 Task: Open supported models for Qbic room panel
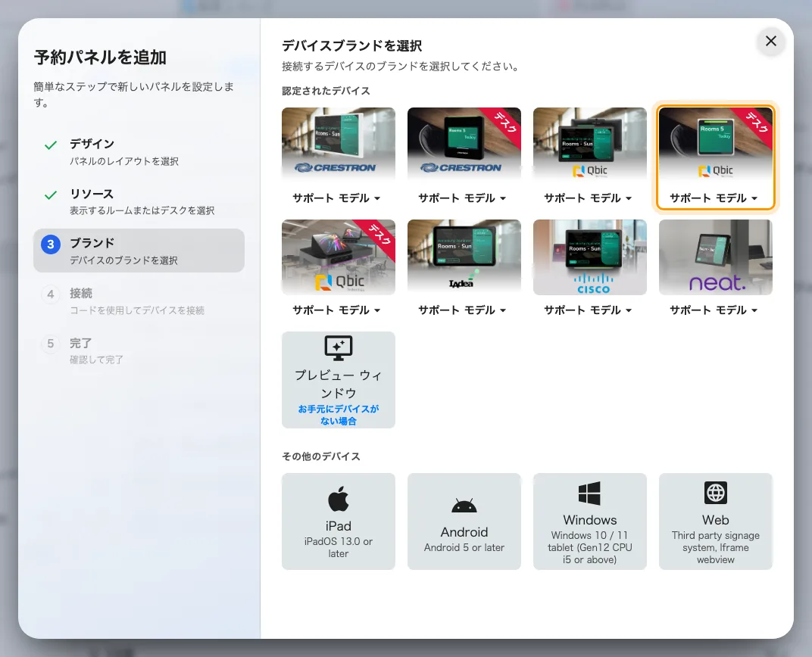coord(589,198)
